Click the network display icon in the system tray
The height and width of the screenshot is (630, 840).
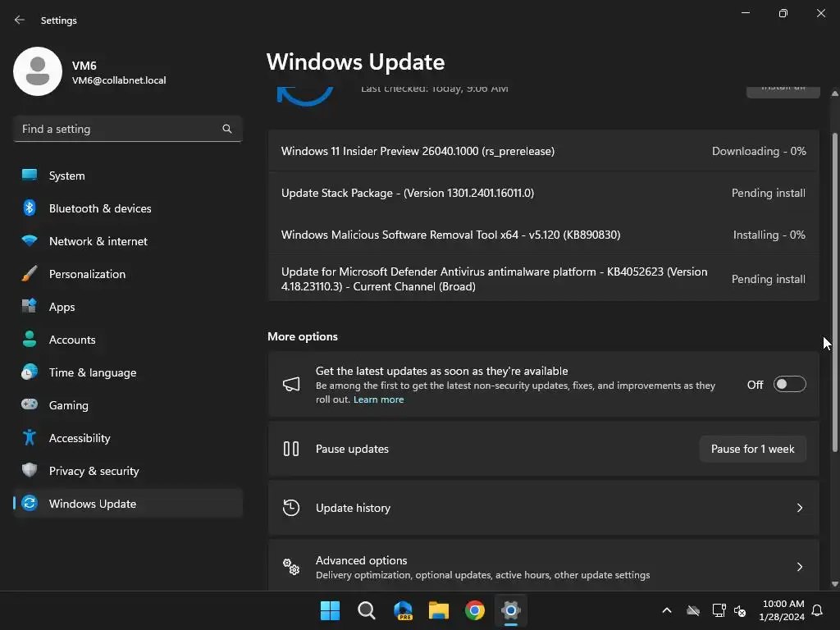coord(719,610)
